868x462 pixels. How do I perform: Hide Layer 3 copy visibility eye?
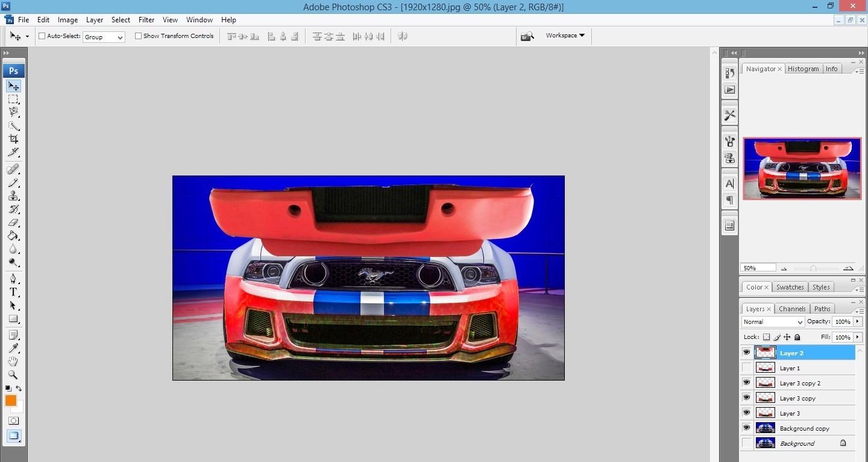pyautogui.click(x=747, y=398)
